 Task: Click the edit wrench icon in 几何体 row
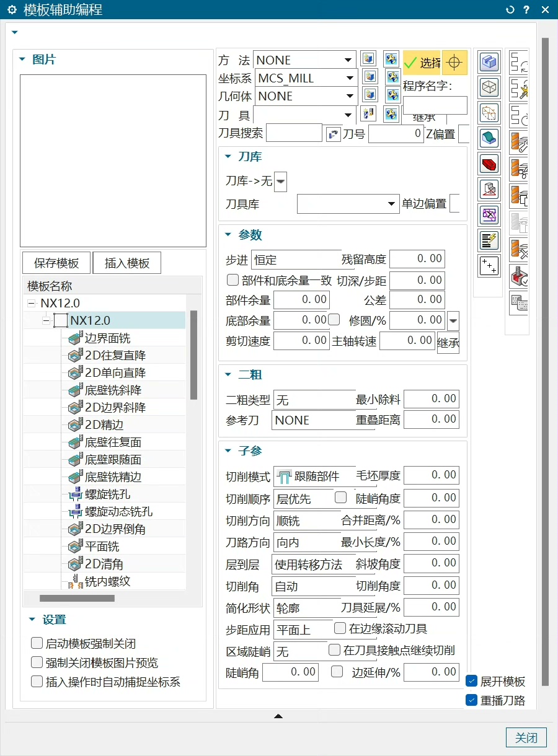pyautogui.click(x=392, y=95)
